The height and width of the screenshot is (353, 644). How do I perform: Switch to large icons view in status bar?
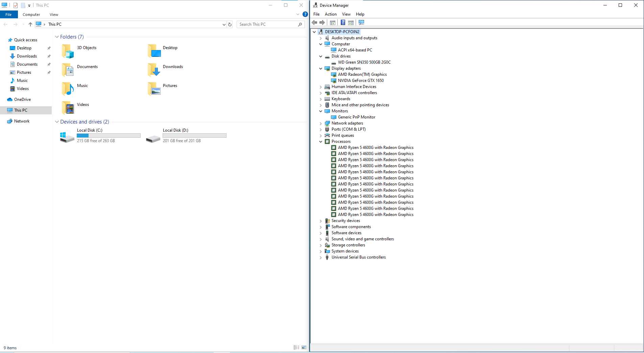(x=304, y=348)
